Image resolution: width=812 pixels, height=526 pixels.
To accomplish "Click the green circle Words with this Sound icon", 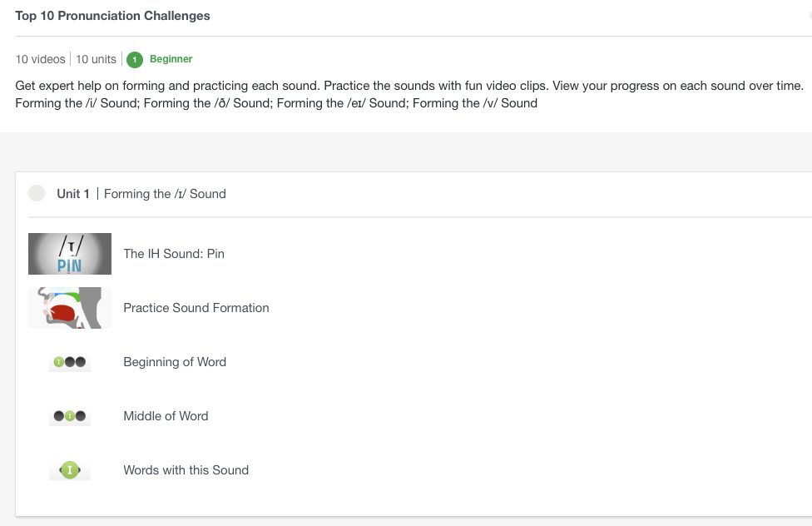I will pyautogui.click(x=70, y=470).
